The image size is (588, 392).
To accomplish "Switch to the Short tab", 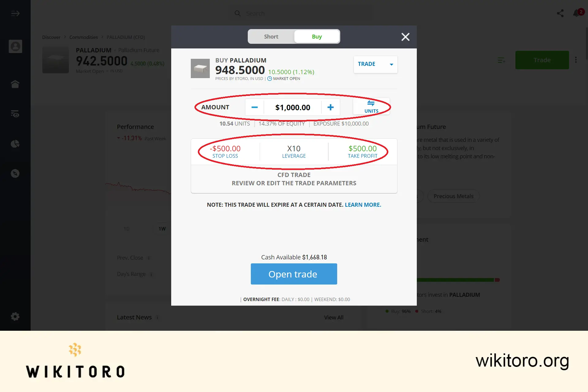I will tap(271, 36).
